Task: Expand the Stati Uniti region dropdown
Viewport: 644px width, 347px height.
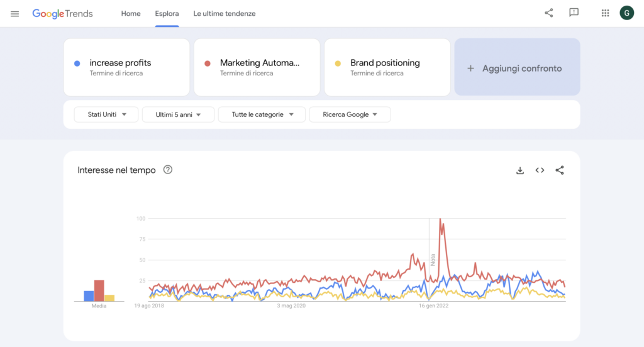Action: coord(106,114)
